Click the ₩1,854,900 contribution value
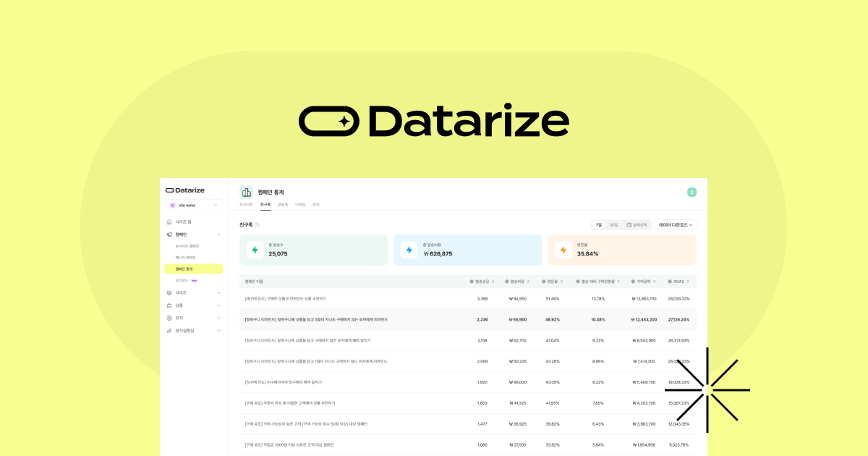Screen dimensions: 868x456 644,444
